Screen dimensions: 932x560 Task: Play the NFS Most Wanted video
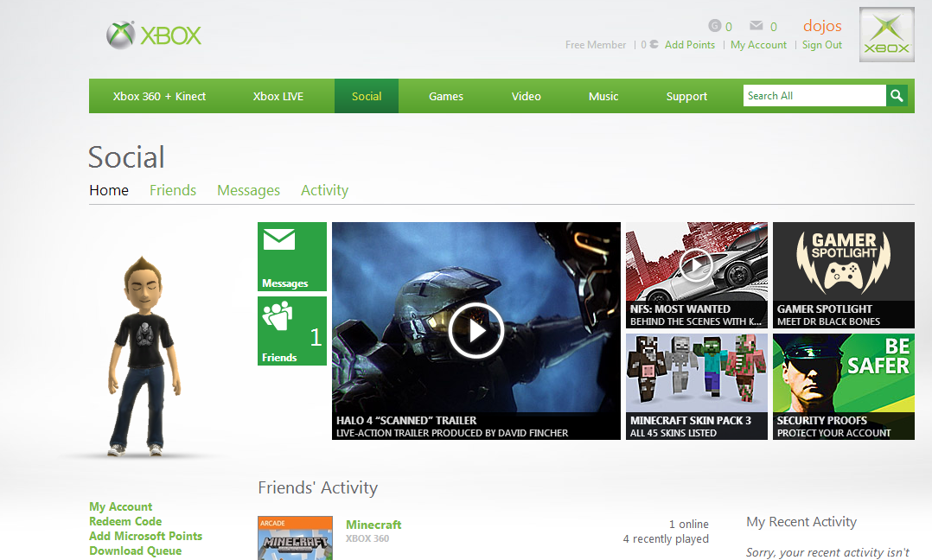(696, 264)
